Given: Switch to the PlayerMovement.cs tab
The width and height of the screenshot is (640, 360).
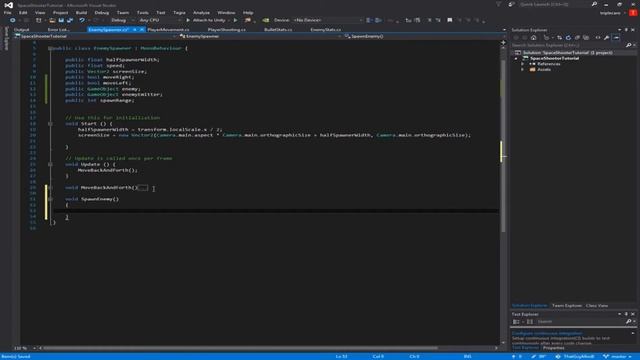Looking at the screenshot, I should [x=168, y=29].
